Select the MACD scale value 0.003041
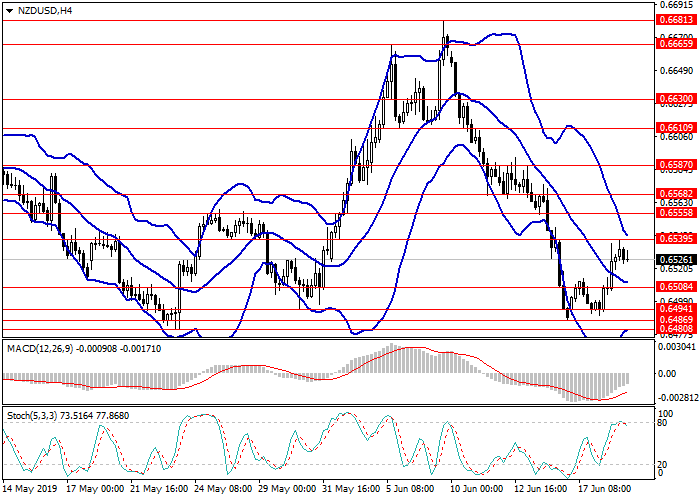 [677, 347]
